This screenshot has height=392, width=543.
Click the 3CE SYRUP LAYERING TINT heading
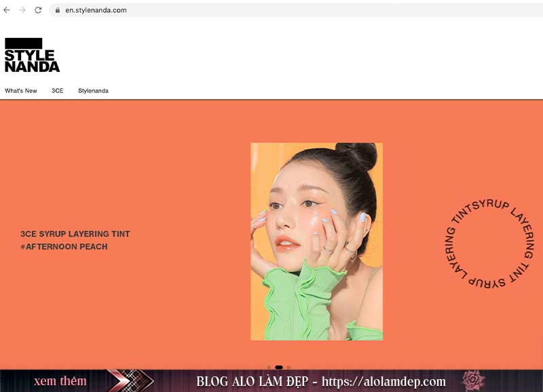point(75,233)
